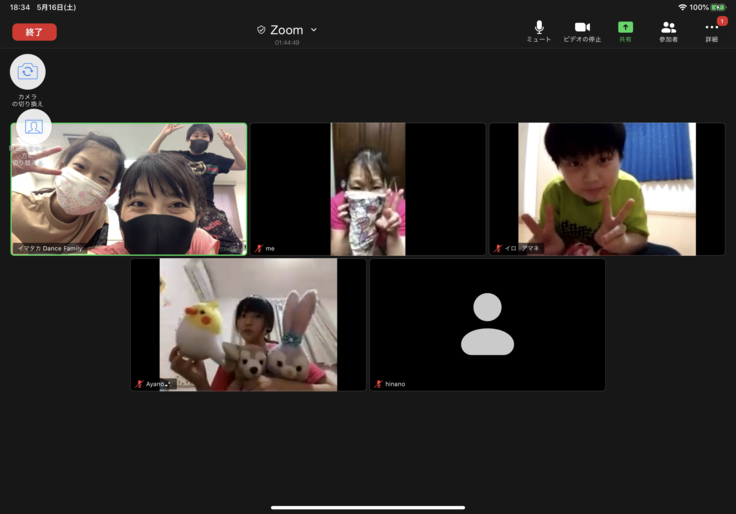
Task: Select the boy in green shirt video tile
Action: point(607,189)
